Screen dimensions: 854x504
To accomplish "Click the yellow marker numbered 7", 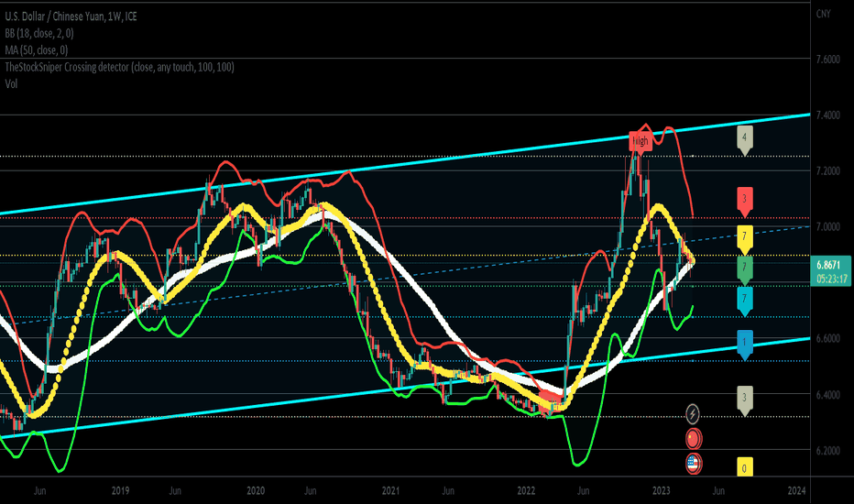I will [745, 239].
